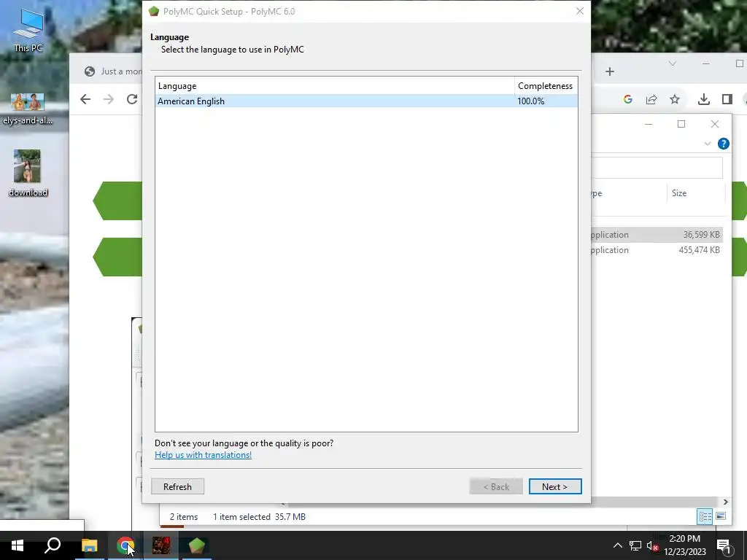Expand File Explorer ribbon chevron
Image resolution: width=747 pixels, height=560 pixels.
(708, 144)
